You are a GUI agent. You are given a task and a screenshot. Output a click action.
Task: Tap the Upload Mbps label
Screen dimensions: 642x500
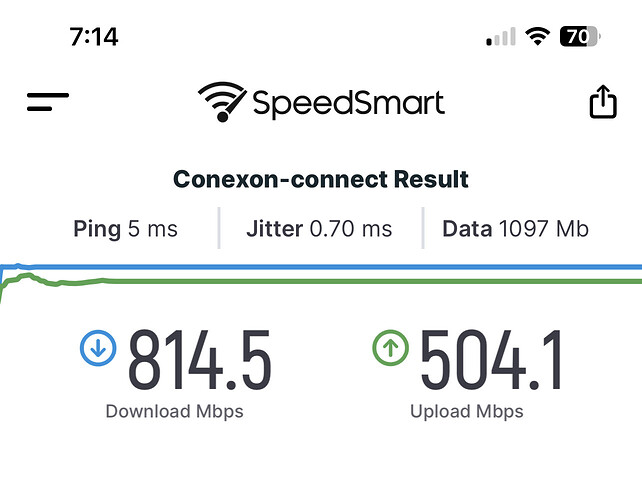click(467, 412)
